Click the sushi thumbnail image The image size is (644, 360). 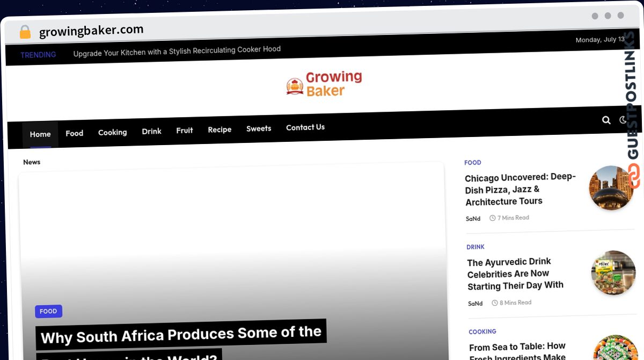(616, 348)
